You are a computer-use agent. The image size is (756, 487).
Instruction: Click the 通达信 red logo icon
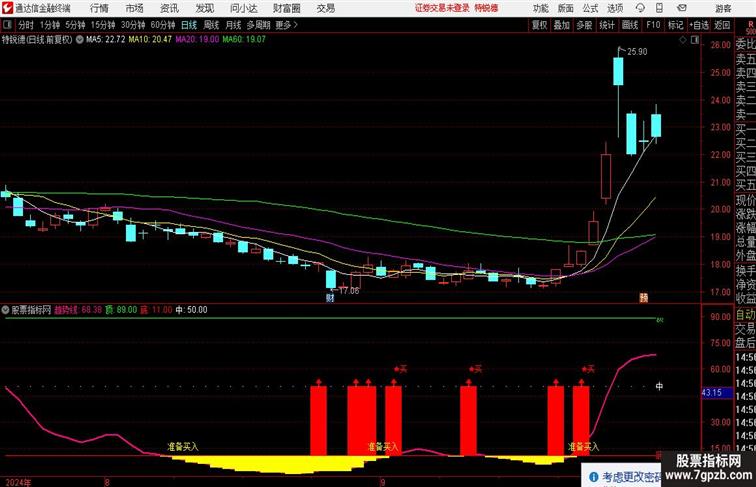pos(7,8)
